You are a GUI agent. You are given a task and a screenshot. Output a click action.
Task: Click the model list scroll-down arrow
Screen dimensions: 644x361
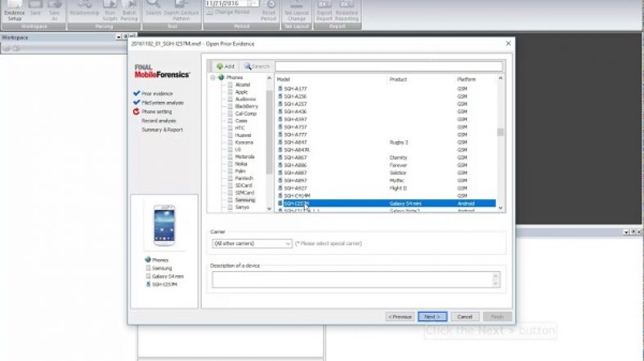[x=500, y=208]
